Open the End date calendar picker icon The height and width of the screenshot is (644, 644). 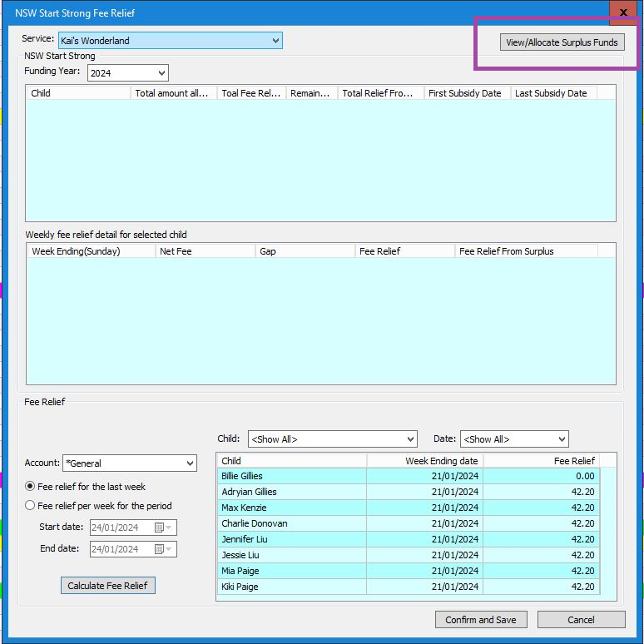[159, 549]
